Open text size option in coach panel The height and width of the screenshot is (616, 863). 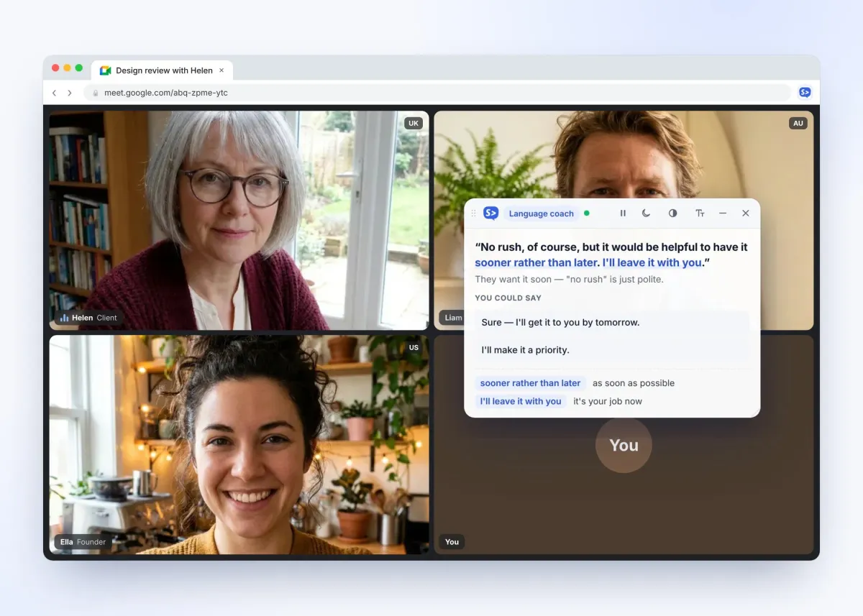point(700,213)
